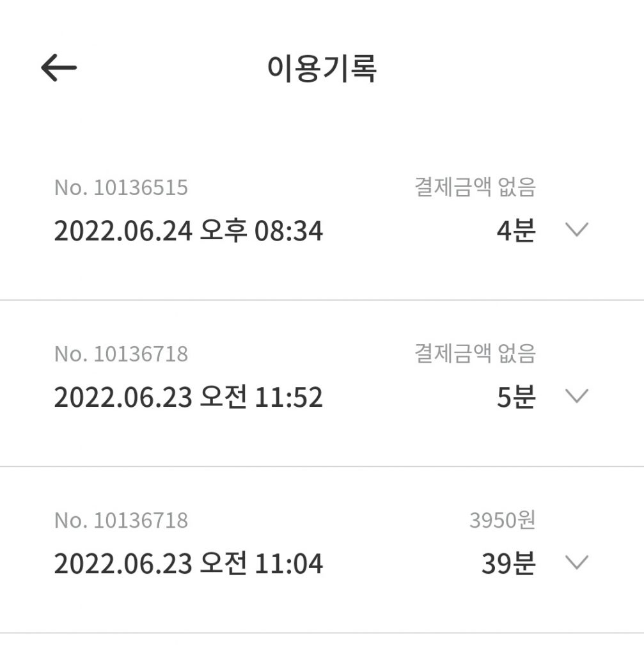644x655 pixels.
Task: Expand the 4분 ride record chevron
Action: 576,230
